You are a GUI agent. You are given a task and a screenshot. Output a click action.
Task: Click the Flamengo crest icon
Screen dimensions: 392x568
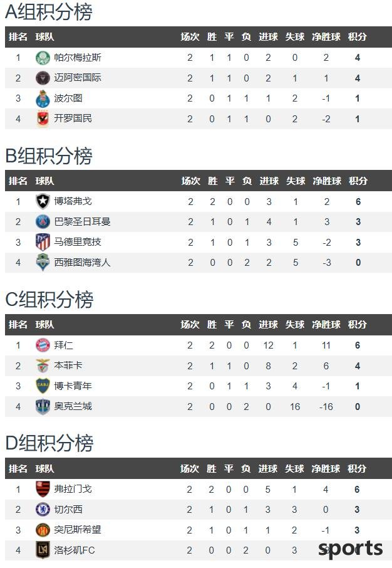pos(43,489)
